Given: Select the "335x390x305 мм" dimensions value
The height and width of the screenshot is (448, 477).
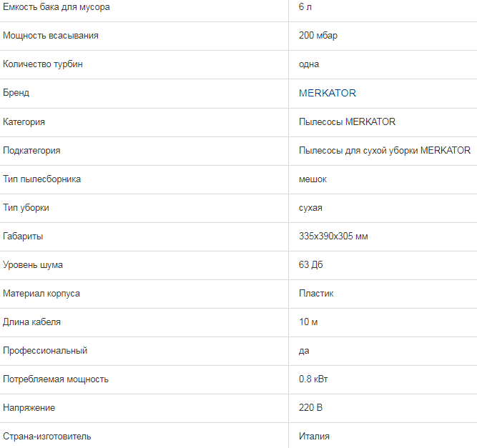Looking at the screenshot, I should coord(333,236).
